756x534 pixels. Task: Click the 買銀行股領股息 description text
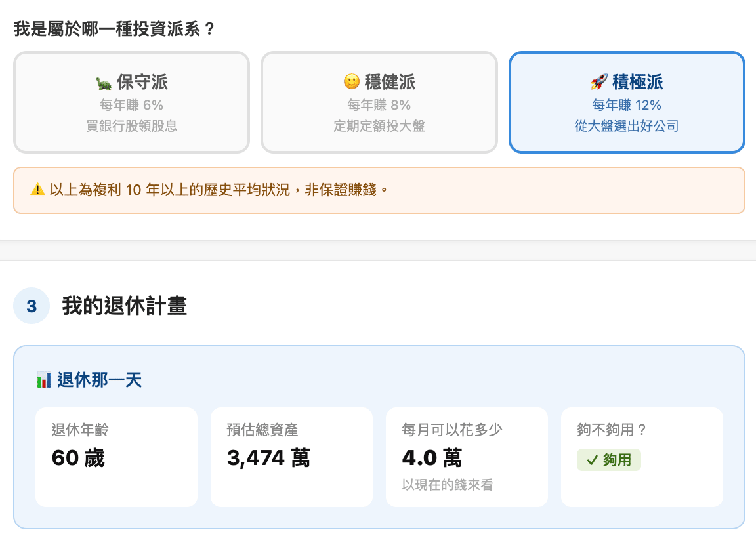pyautogui.click(x=132, y=126)
